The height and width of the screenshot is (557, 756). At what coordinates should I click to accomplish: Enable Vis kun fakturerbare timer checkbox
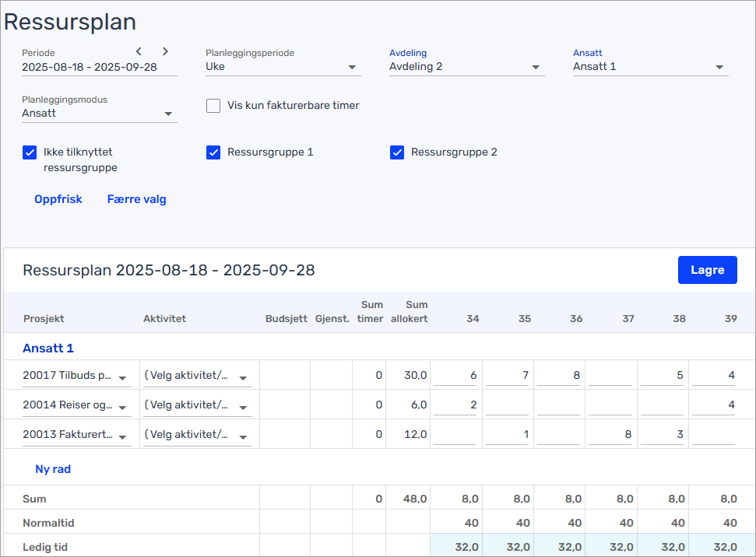click(213, 106)
